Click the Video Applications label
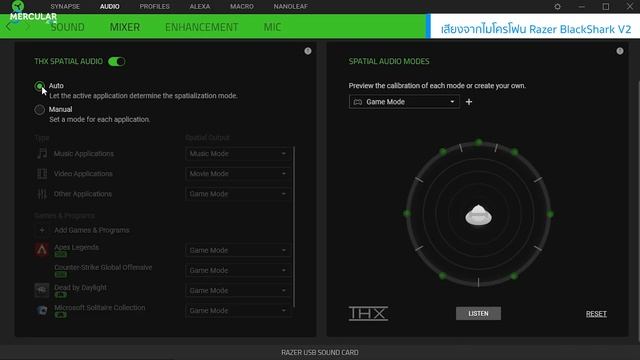Viewport: 640px width, 360px height. coord(83,173)
